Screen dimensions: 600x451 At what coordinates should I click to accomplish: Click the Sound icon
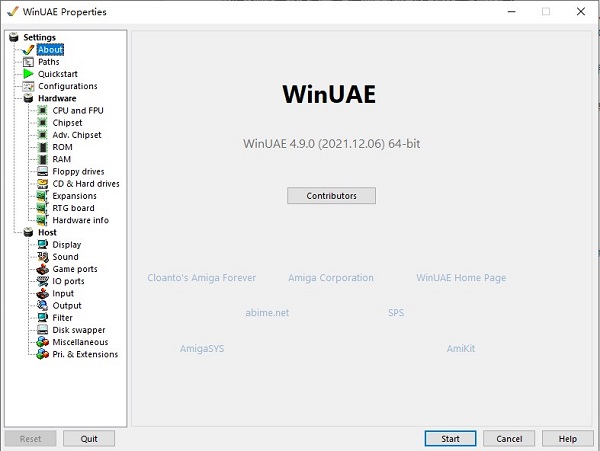point(42,257)
